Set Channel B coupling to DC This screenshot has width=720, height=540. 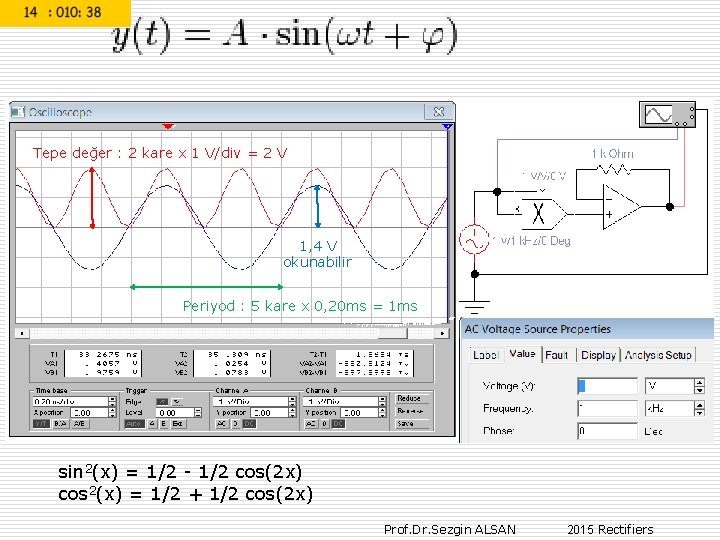(x=339, y=424)
